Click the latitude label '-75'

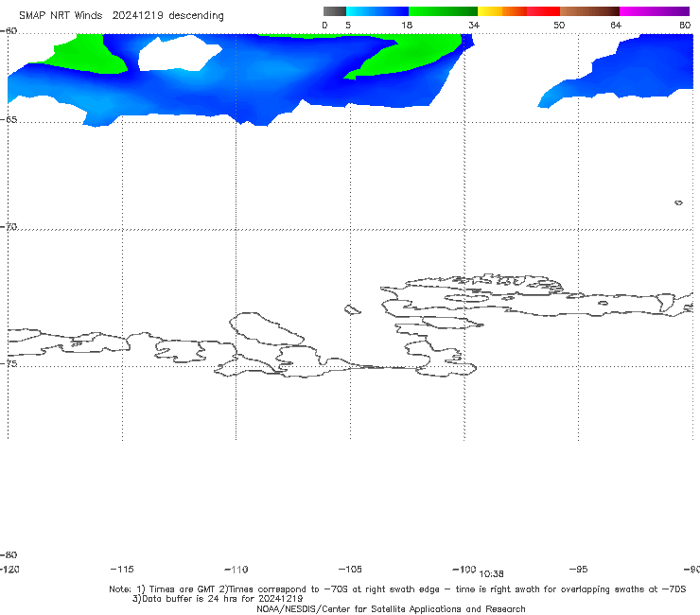pos(9,363)
